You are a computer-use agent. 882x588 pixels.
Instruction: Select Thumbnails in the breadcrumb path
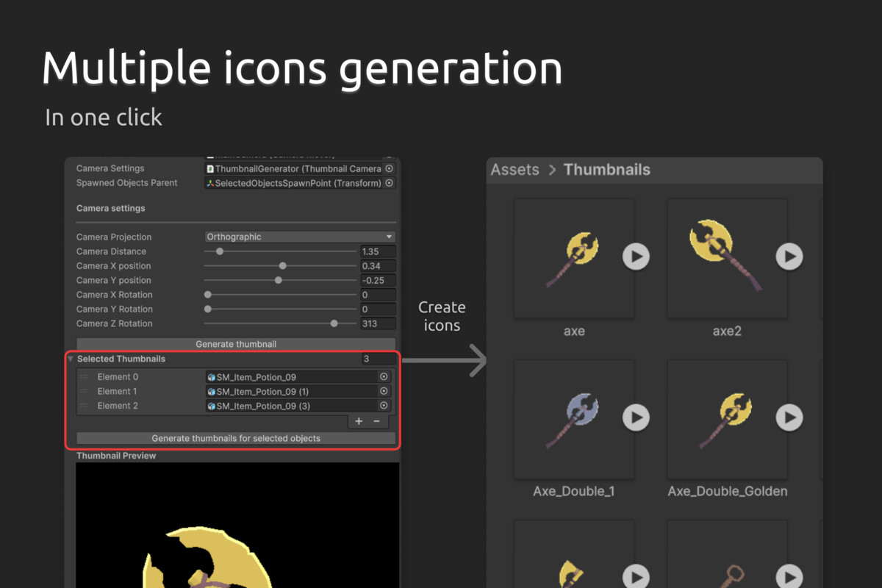point(607,170)
